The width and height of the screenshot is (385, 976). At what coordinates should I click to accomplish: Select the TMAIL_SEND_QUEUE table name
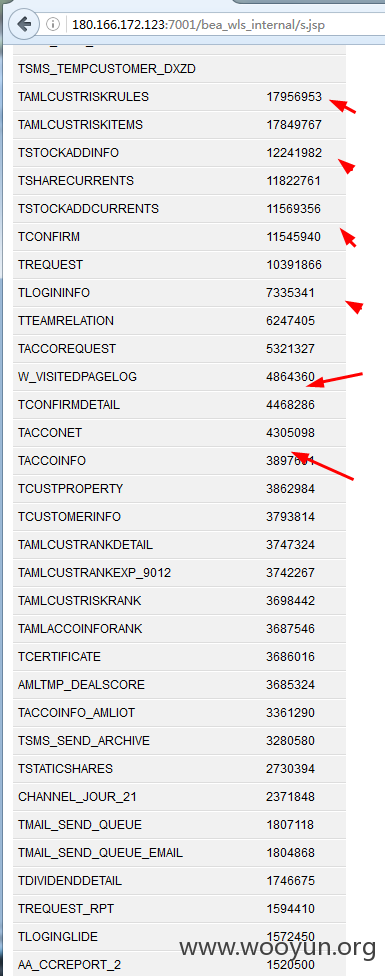coord(80,825)
